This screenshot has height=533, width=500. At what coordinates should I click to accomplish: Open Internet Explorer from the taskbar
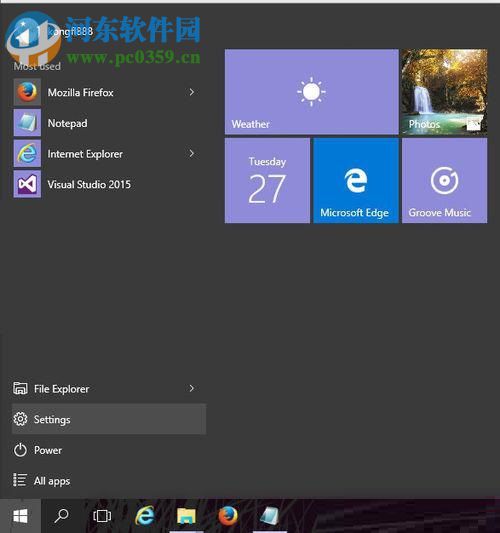click(145, 516)
